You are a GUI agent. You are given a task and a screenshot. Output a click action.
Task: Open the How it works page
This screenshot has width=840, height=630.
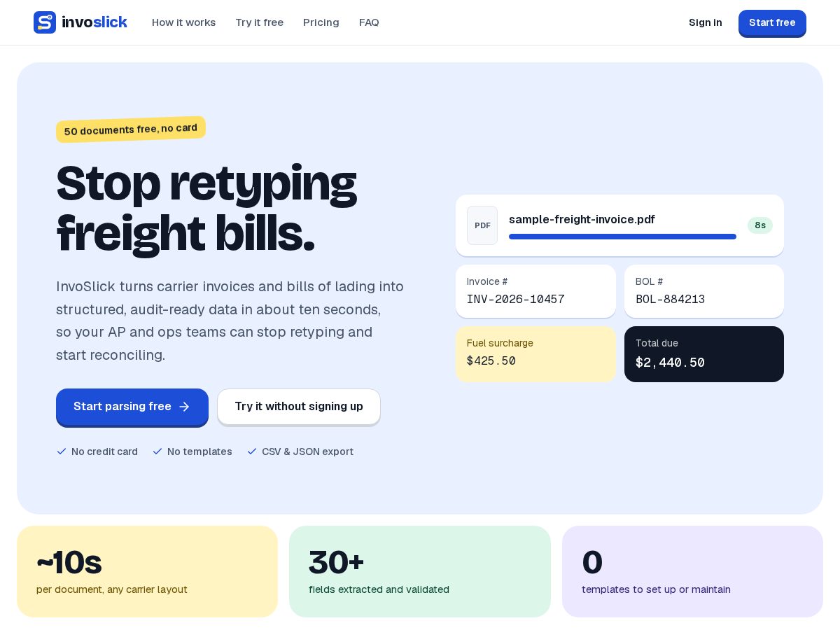point(184,22)
